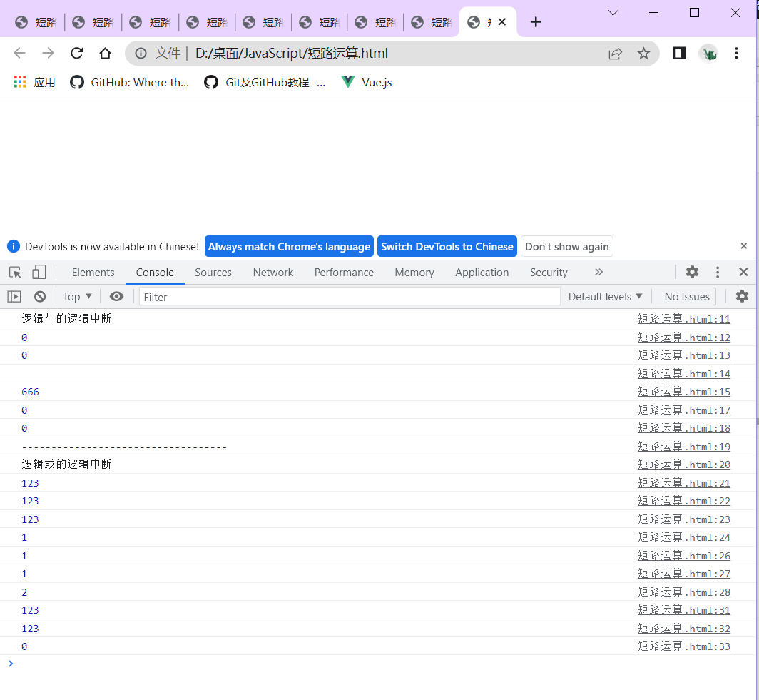The image size is (759, 700).
Task: Bookmark this page with the star
Action: pos(643,54)
